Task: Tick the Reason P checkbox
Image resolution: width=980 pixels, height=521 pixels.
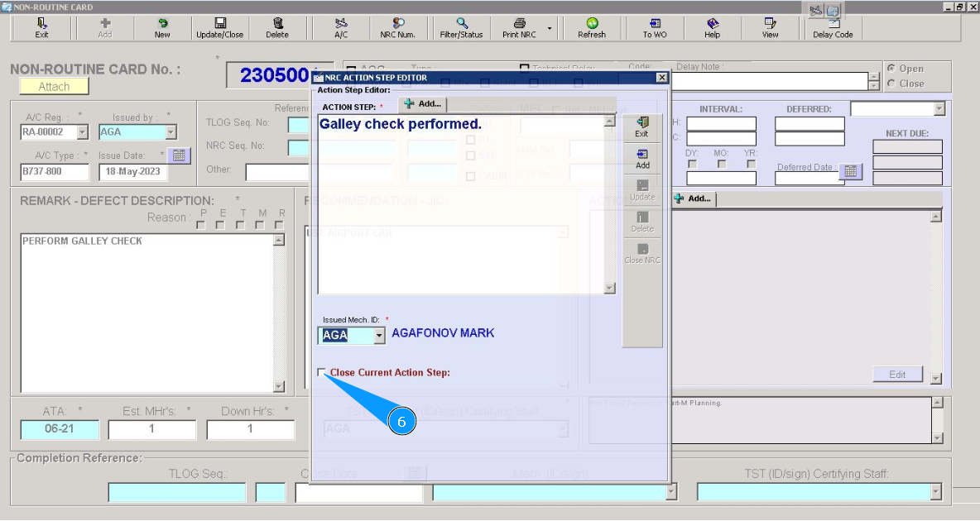Action: [200, 225]
